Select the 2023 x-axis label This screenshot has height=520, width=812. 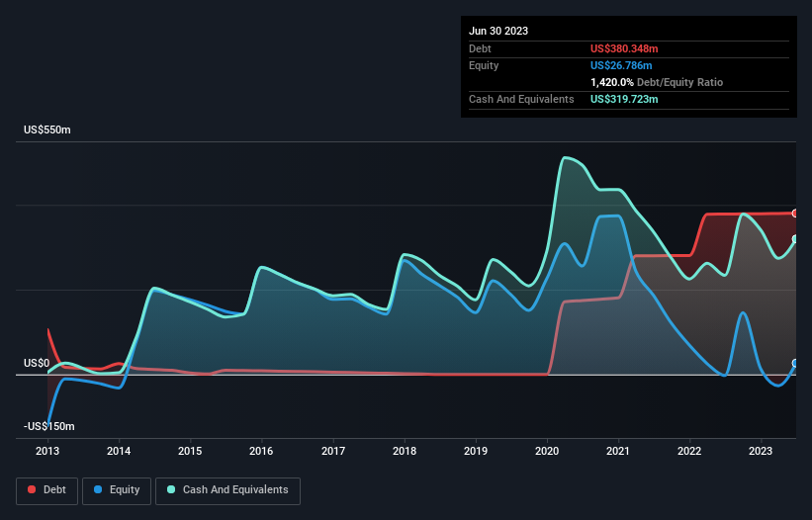click(761, 451)
